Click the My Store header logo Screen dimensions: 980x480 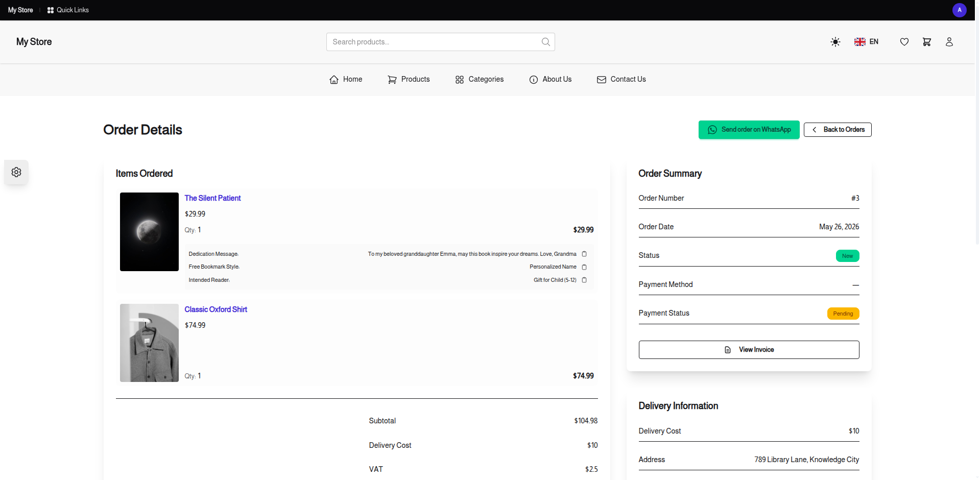pos(34,42)
